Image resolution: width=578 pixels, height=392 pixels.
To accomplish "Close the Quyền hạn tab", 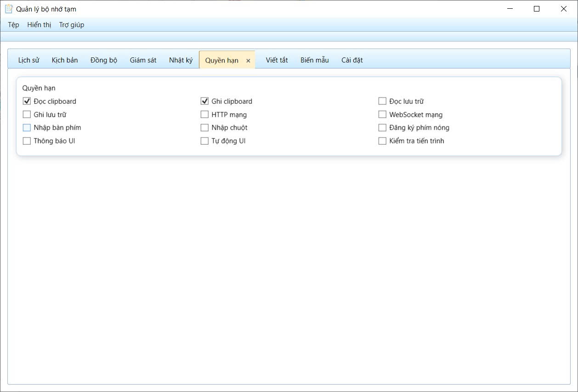I will click(248, 61).
